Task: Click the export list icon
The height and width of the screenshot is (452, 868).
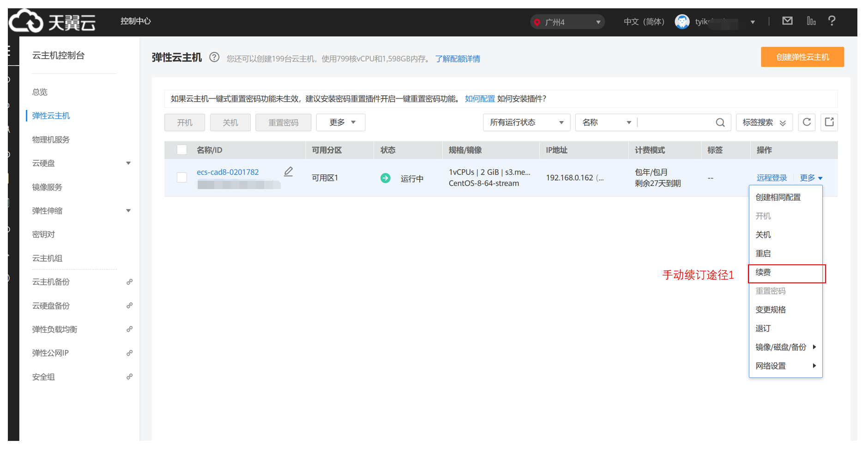Action: [x=829, y=122]
